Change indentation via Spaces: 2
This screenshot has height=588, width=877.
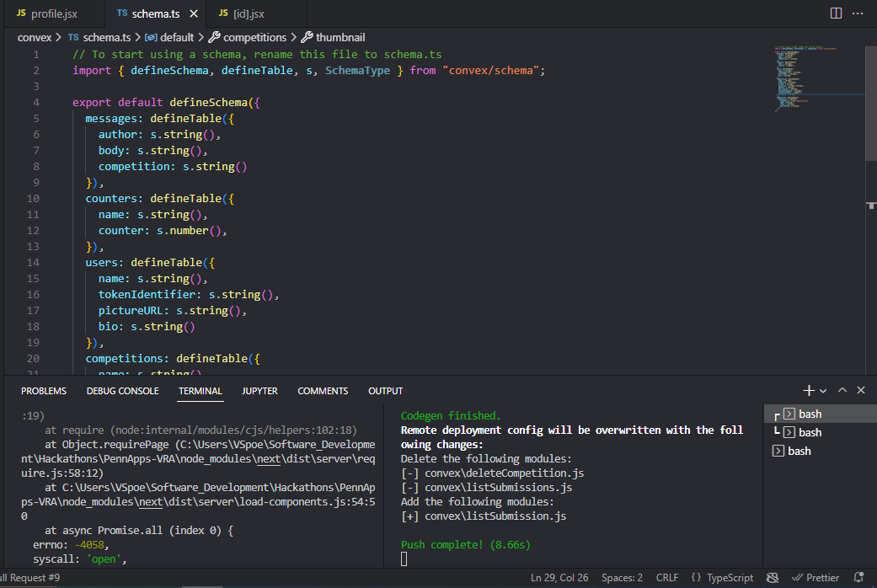point(622,577)
